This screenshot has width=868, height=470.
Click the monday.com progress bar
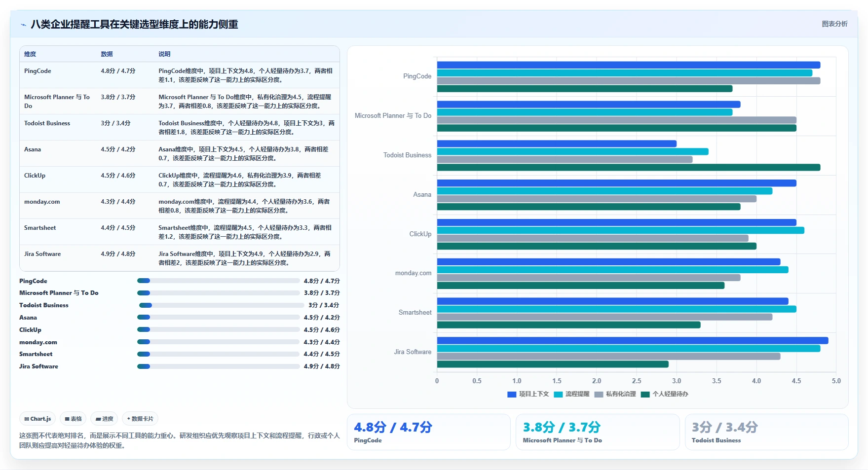[218, 342]
